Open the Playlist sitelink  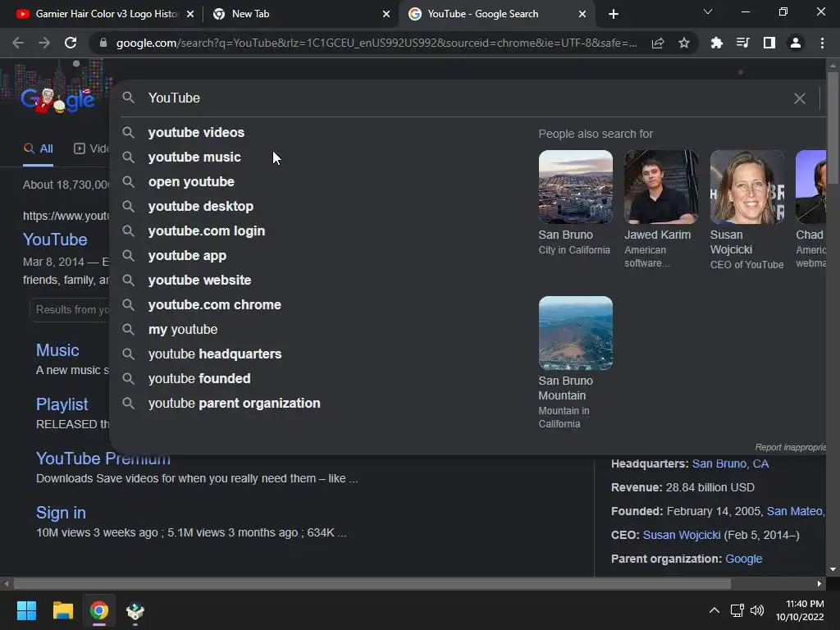(x=62, y=404)
